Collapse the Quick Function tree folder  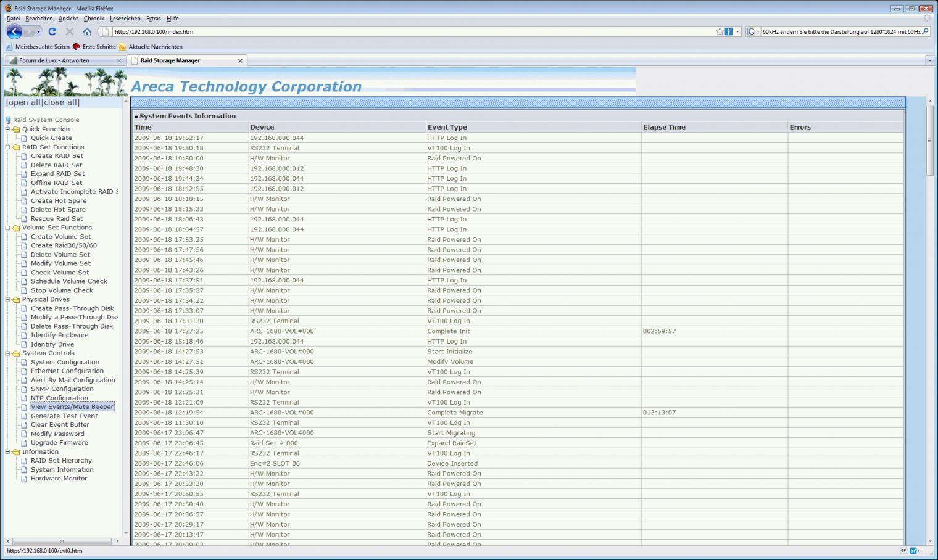coord(8,129)
